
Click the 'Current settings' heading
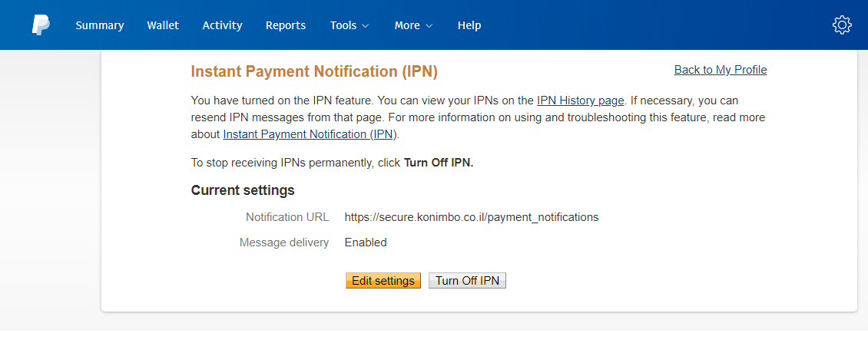click(243, 190)
